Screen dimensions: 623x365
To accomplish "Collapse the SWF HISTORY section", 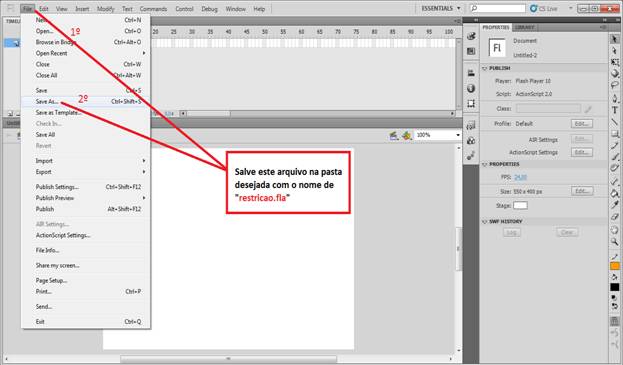I will coord(484,222).
